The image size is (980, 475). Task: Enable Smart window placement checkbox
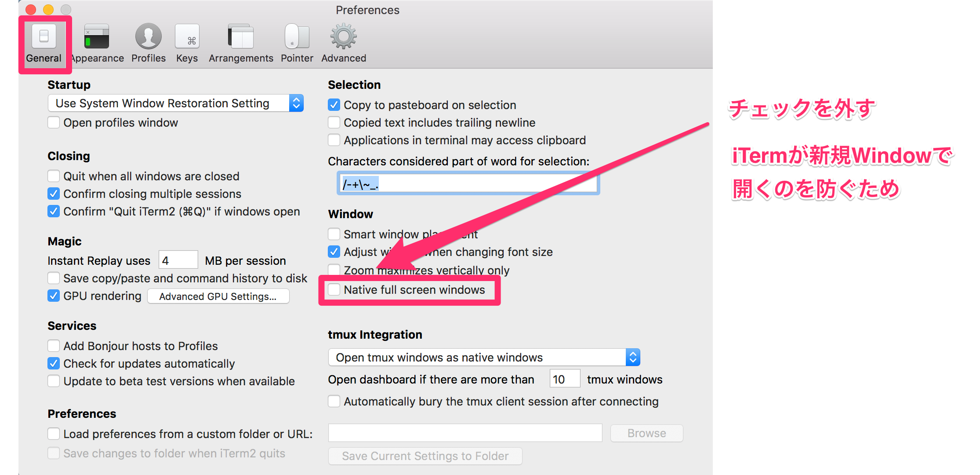[334, 234]
